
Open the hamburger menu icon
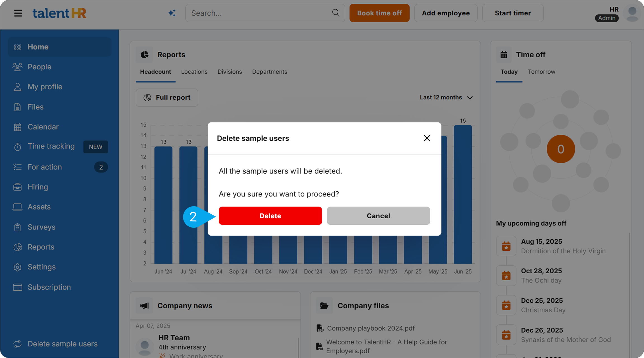click(x=18, y=13)
